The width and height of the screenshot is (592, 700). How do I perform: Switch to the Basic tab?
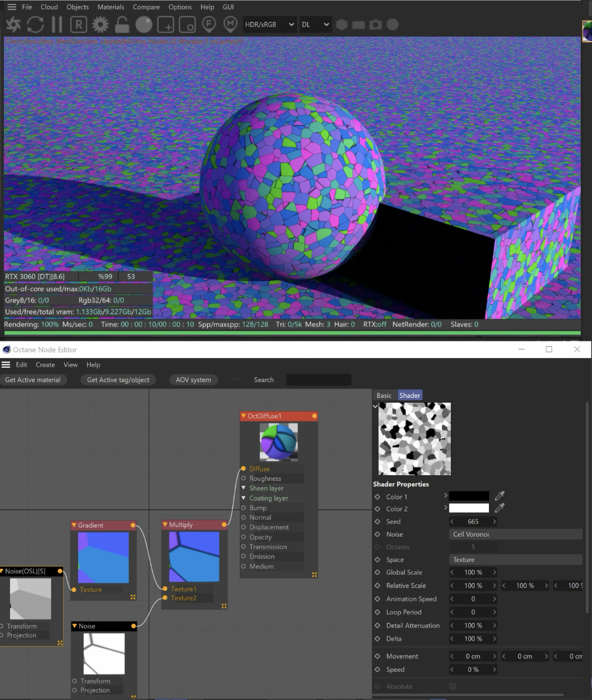[x=384, y=395]
